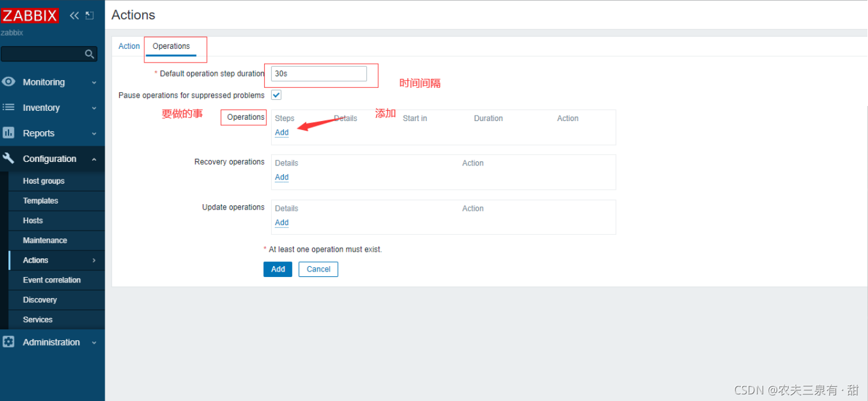This screenshot has height=401, width=868.
Task: Expand the Monitoring menu chevron
Action: pos(94,82)
